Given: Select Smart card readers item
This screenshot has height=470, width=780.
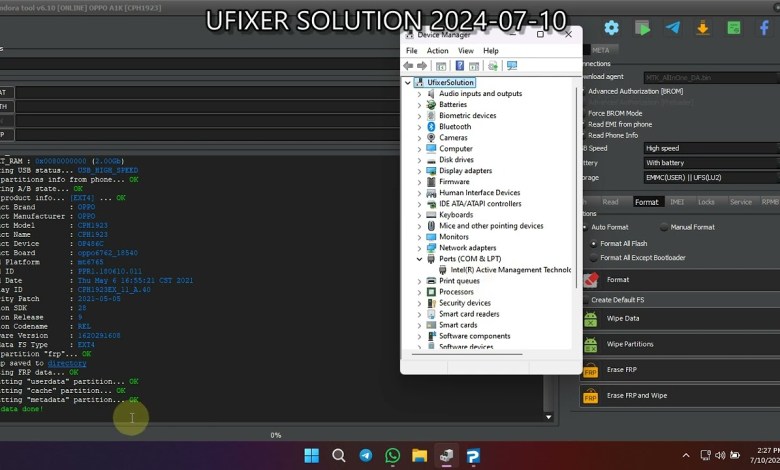Looking at the screenshot, I should coord(469,314).
